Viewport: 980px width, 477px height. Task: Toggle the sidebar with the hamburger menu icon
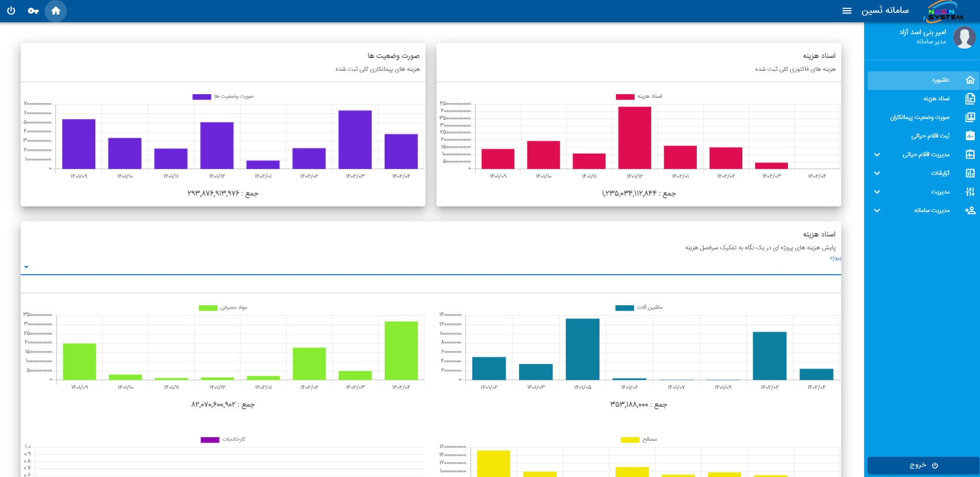tap(847, 11)
